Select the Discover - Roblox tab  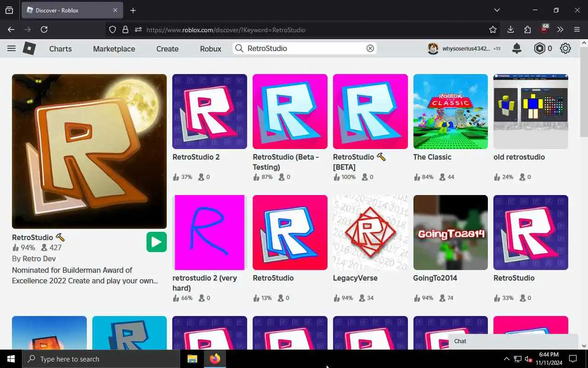(72, 10)
